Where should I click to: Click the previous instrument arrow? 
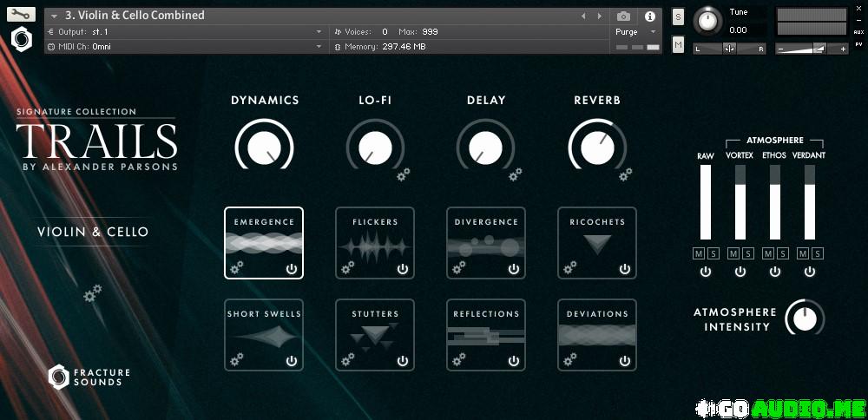(x=583, y=16)
